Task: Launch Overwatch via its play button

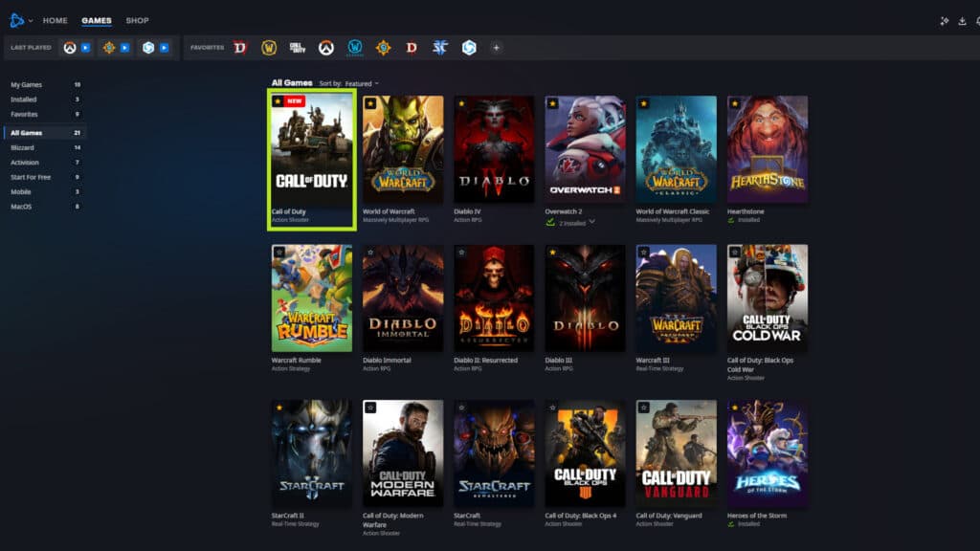Action: (86, 46)
